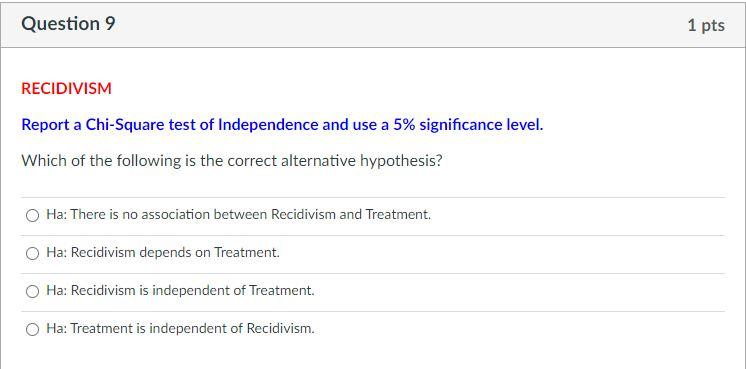Mark the "Recidivism is independent of Treatment" radio
This screenshot has width=746, height=369.
coord(32,291)
